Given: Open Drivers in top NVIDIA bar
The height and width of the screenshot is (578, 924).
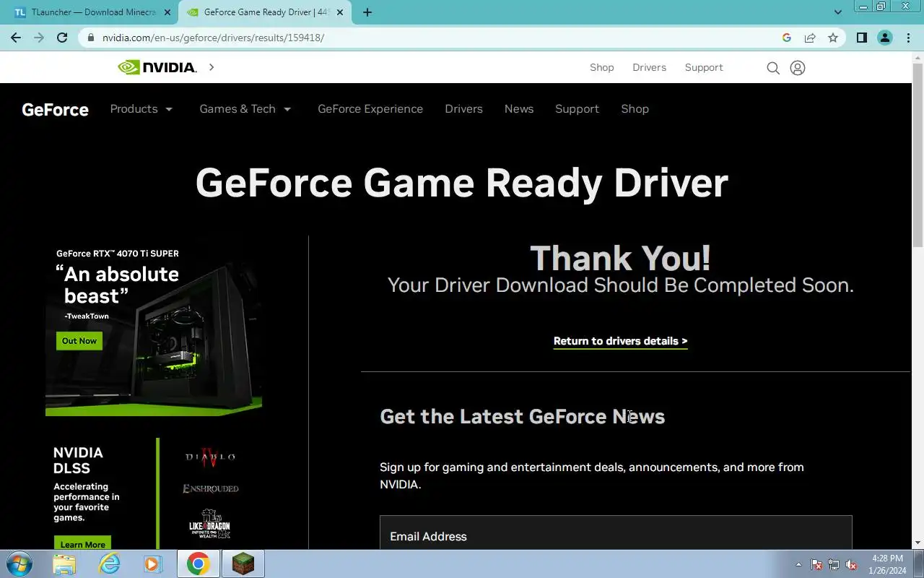Looking at the screenshot, I should click(649, 67).
